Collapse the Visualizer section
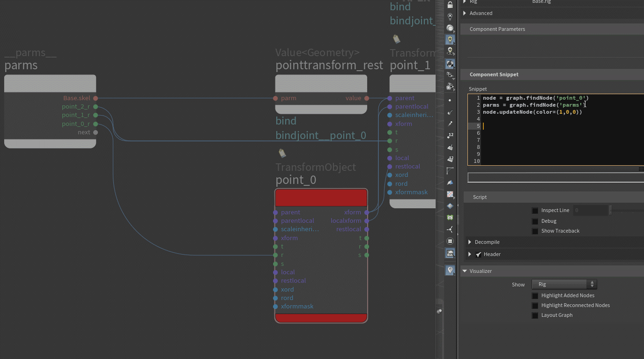 click(x=465, y=271)
